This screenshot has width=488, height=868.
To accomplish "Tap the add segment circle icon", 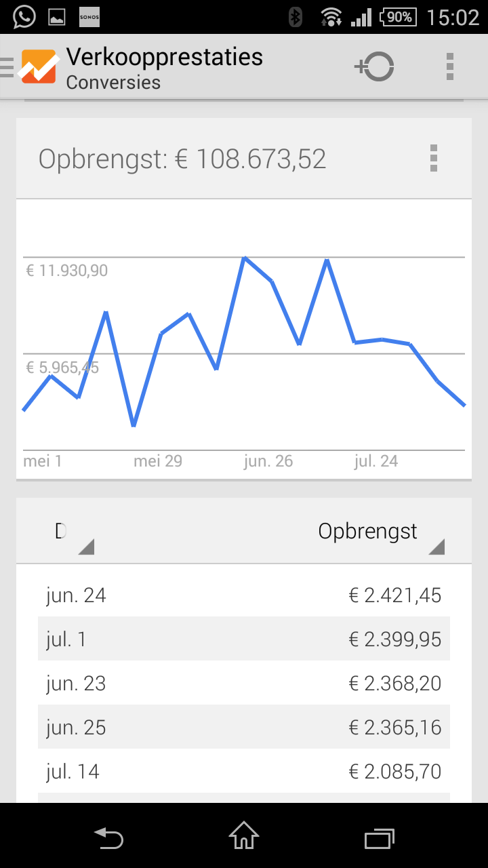I will (x=374, y=67).
